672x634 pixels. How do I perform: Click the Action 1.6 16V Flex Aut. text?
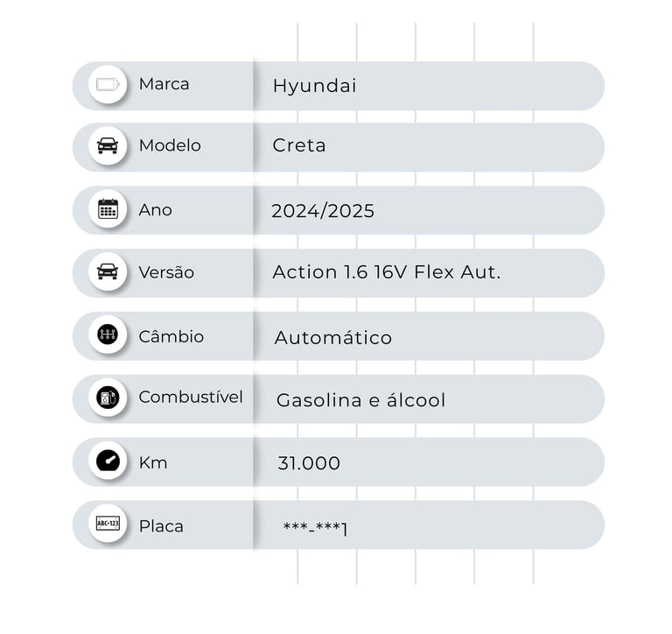click(x=387, y=272)
